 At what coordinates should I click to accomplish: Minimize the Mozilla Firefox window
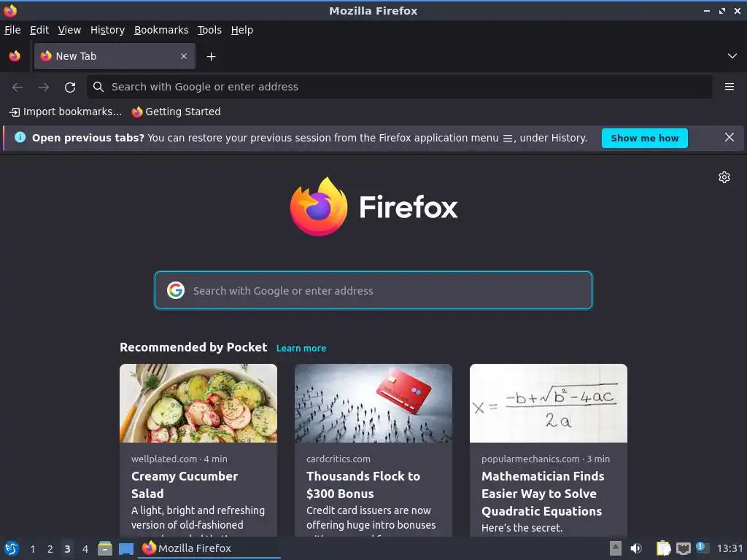click(x=706, y=10)
